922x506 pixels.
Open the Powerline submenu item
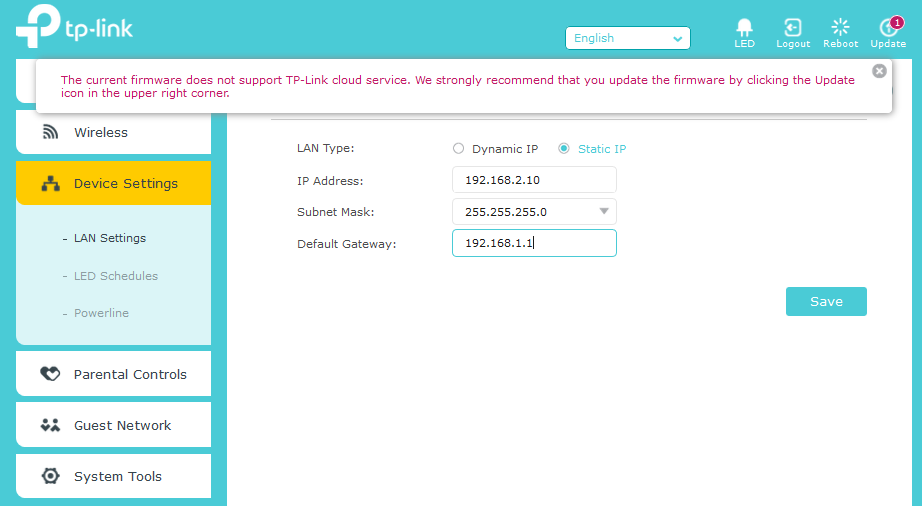101,313
